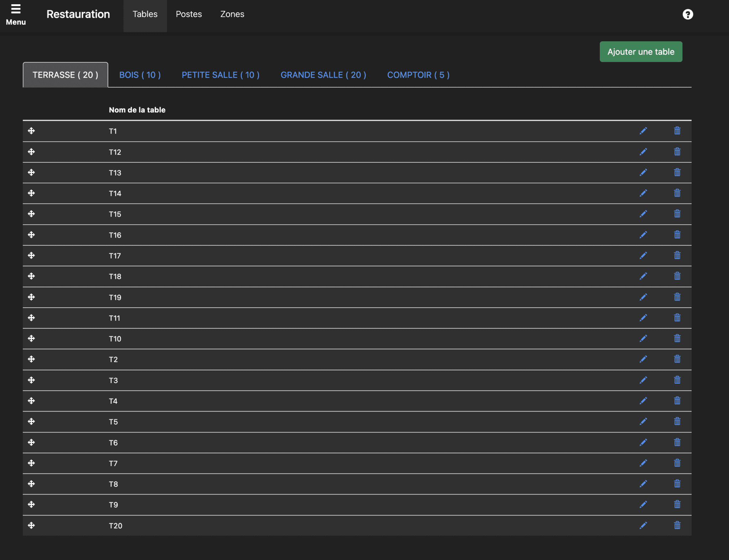Delete table T18 with trash icon
The width and height of the screenshot is (729, 560).
click(677, 276)
